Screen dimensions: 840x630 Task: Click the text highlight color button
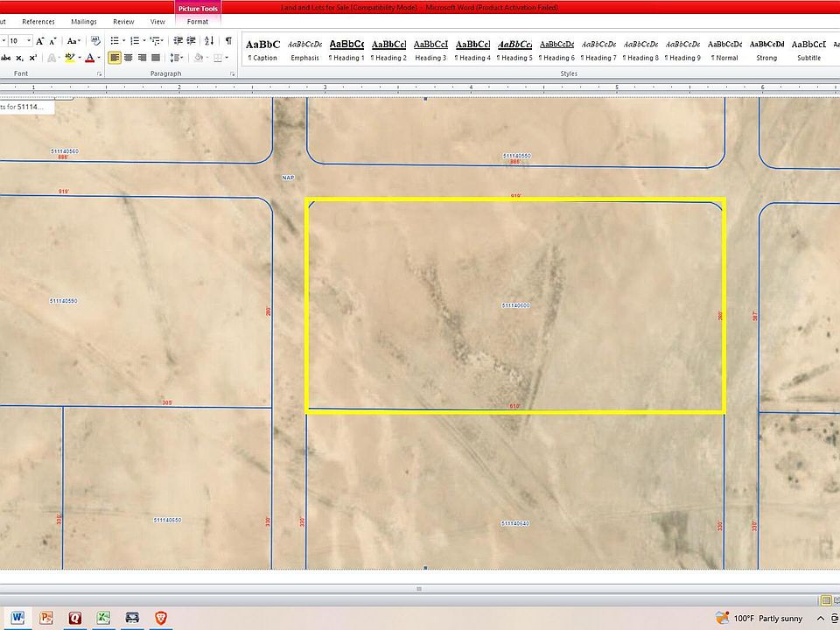70,58
